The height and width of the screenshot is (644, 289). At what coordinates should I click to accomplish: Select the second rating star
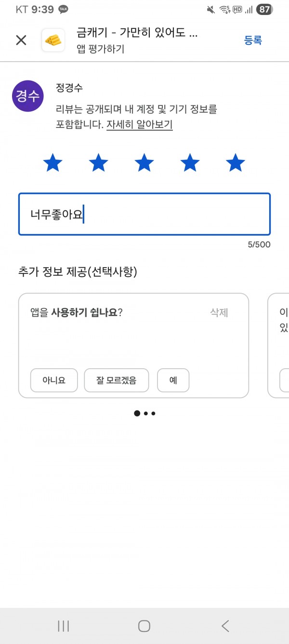pos(98,163)
